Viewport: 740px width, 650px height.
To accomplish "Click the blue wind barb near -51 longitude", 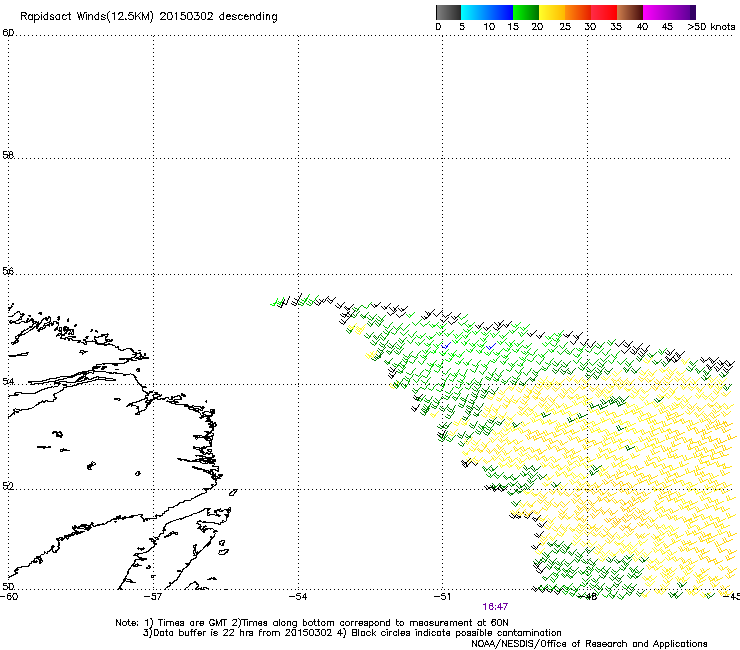I will coord(446,346).
